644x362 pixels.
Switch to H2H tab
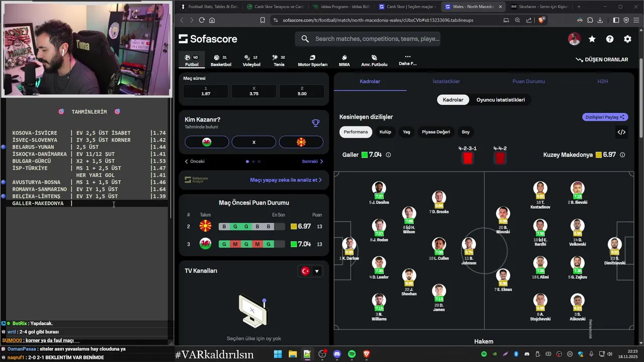click(602, 81)
